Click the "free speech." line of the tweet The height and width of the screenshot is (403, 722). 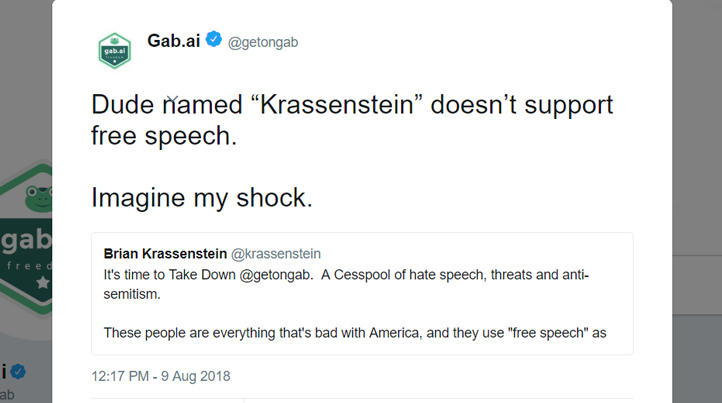coord(164,136)
